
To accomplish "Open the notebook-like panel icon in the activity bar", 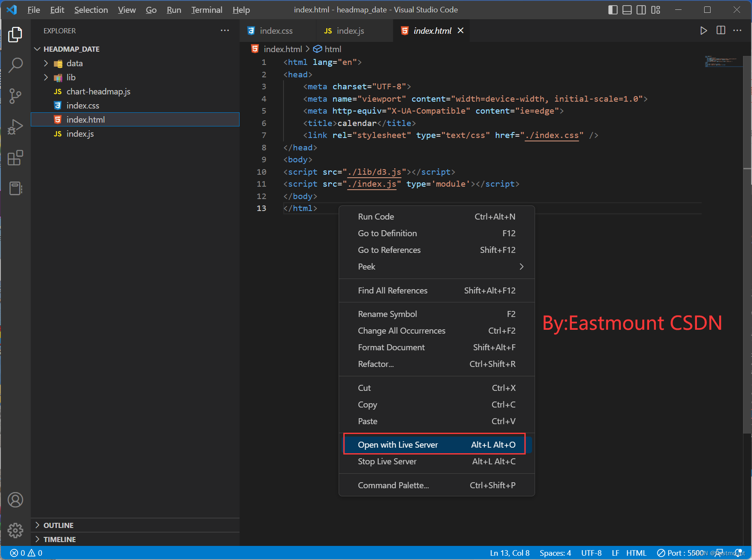I will pyautogui.click(x=15, y=188).
